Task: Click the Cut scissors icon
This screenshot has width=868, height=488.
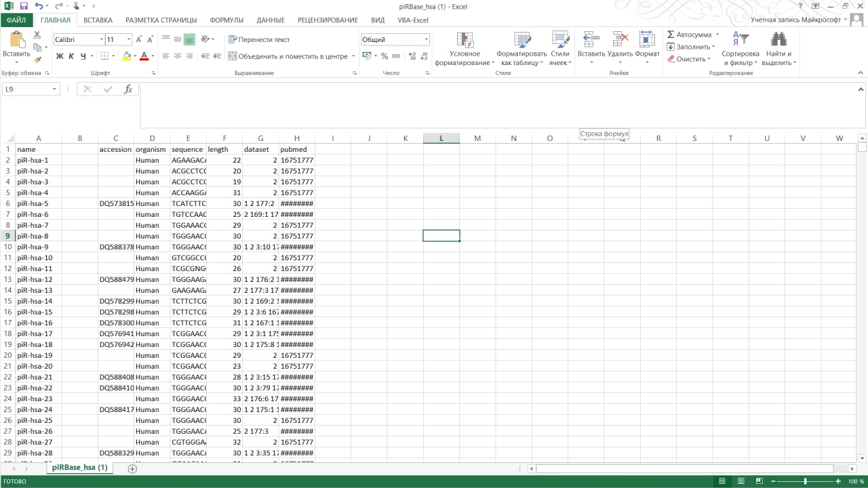Action: 38,36
